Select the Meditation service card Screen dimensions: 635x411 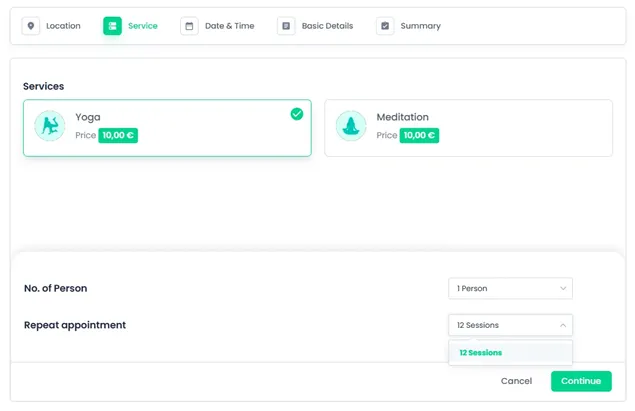click(x=469, y=128)
